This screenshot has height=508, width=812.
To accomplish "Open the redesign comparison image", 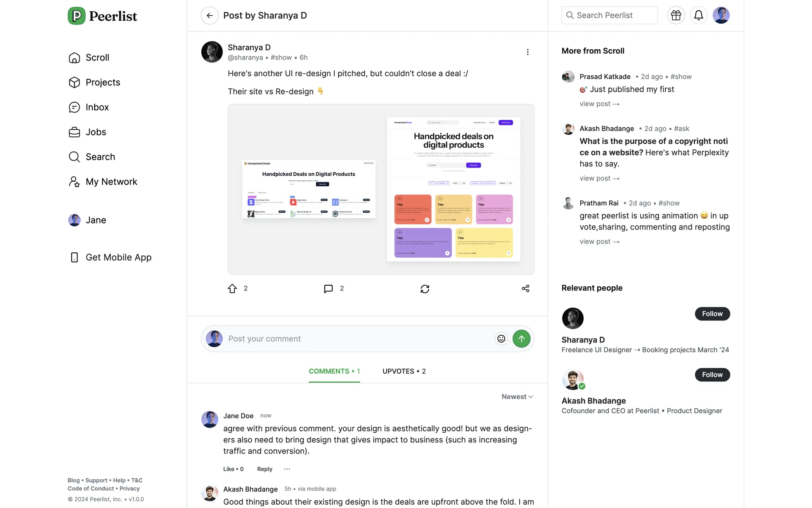I will (381, 189).
